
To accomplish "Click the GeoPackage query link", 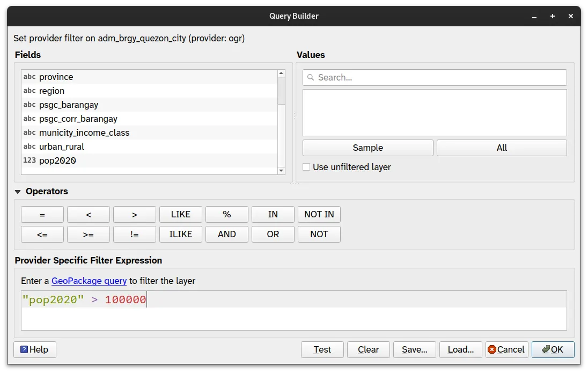I will 89,281.
